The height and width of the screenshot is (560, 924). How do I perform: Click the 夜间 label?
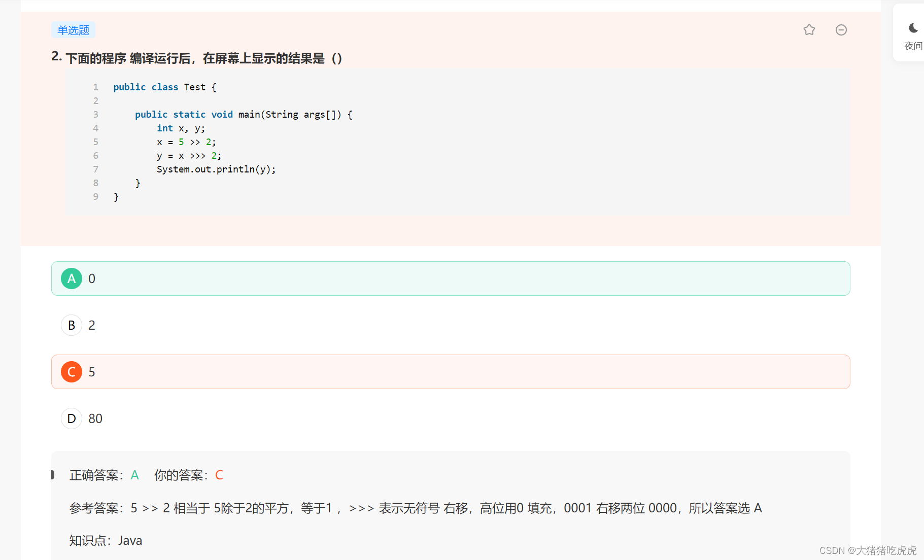pyautogui.click(x=913, y=46)
